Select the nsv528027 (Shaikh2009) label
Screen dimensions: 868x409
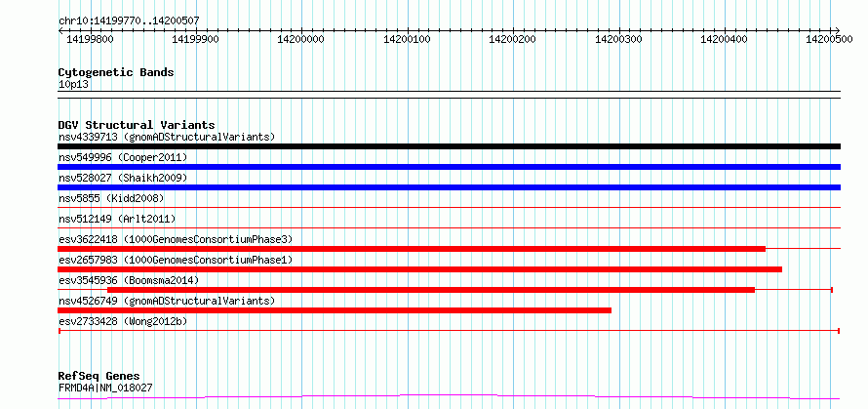[123, 179]
